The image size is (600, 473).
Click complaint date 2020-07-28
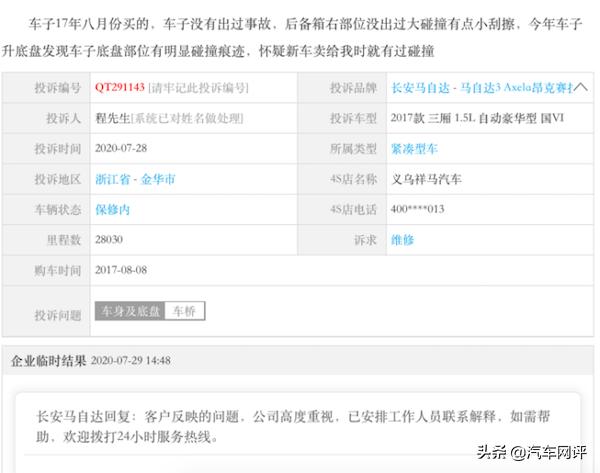(121, 148)
